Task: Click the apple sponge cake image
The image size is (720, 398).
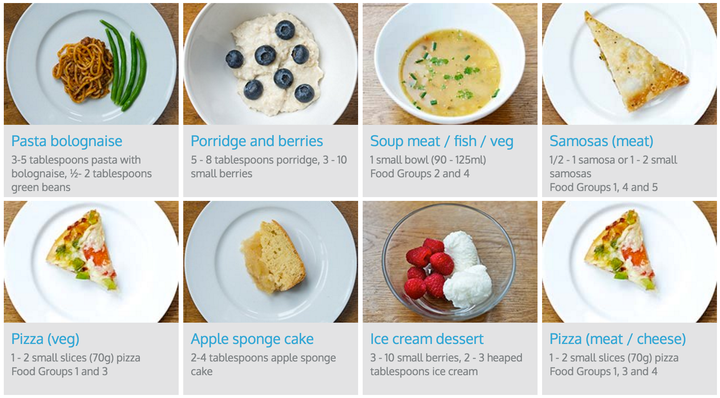Action: coord(270,262)
